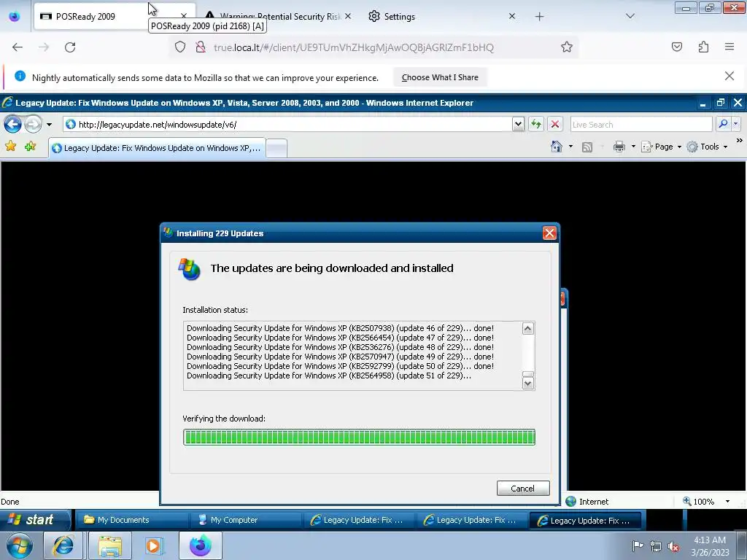Image resolution: width=747 pixels, height=560 pixels.
Task: Click the 100% zoom level button
Action: pos(698,502)
